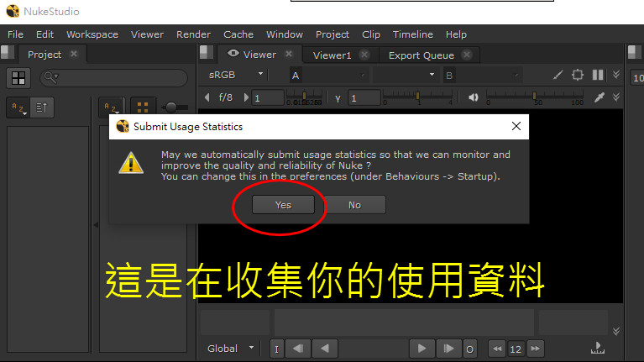Switch bin to thumbnail view icon

[x=143, y=108]
